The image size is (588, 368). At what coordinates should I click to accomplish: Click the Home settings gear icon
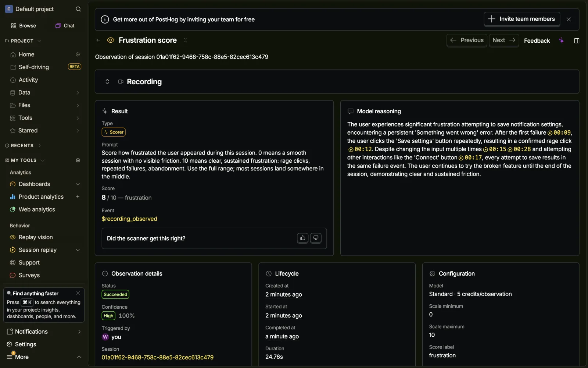pos(78,54)
